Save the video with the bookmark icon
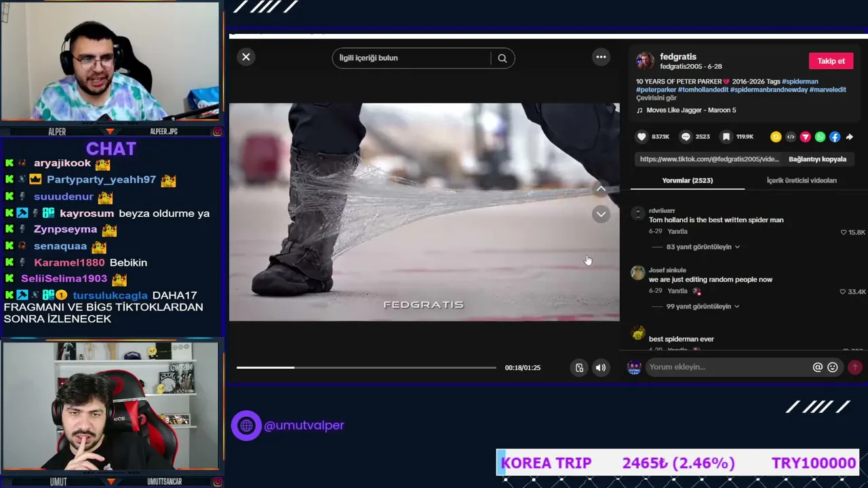 726,137
